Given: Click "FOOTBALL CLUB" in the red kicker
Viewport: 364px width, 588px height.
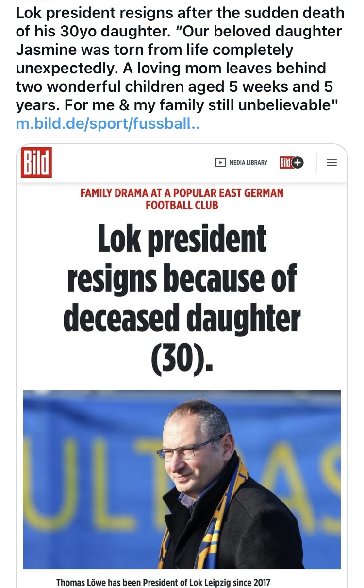Looking at the screenshot, I should pyautogui.click(x=182, y=205).
